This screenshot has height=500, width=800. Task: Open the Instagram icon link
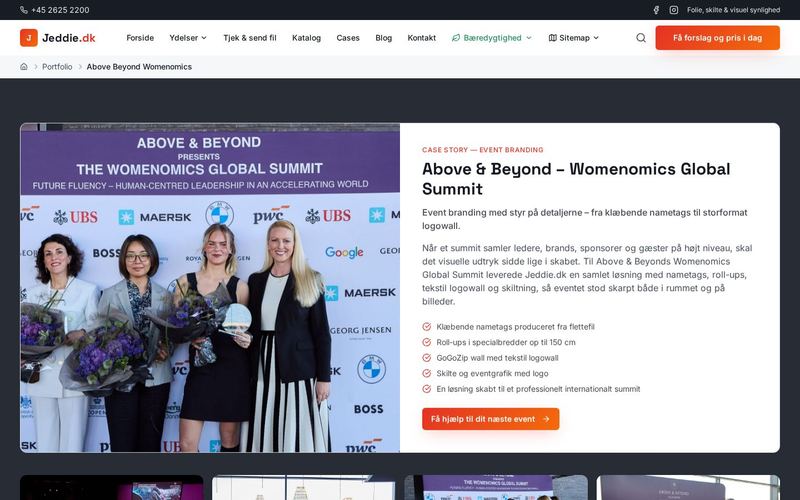674,10
